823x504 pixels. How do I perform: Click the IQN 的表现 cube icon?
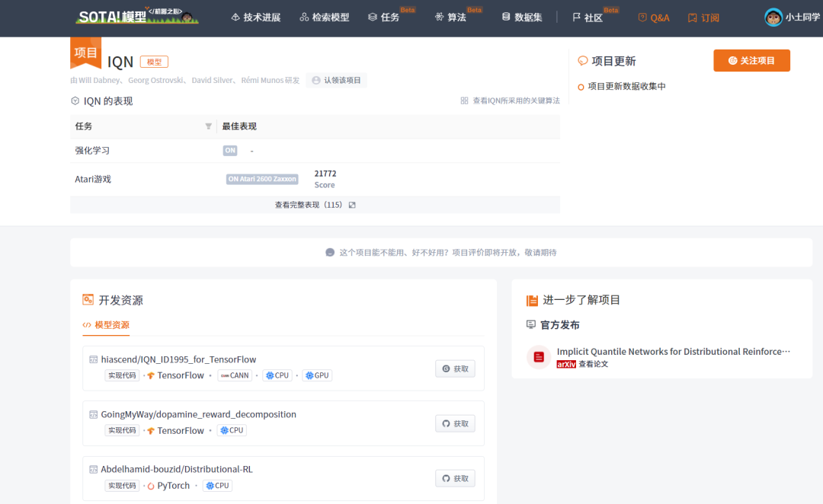click(75, 100)
